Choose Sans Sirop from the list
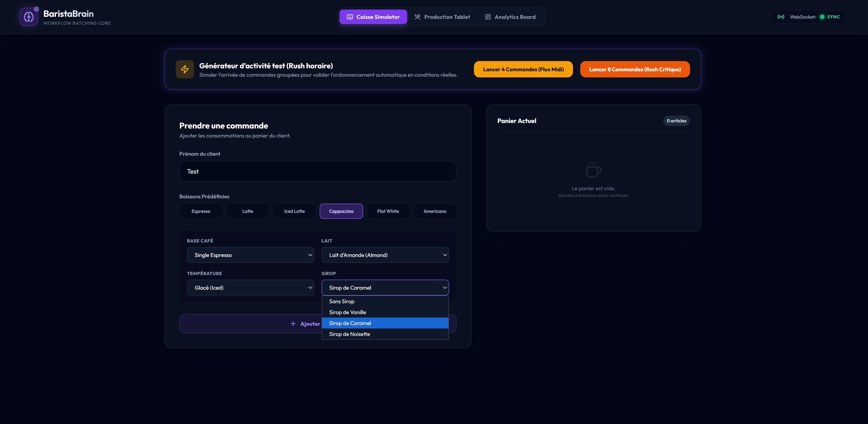Viewport: 868px width, 424px height. [385, 302]
